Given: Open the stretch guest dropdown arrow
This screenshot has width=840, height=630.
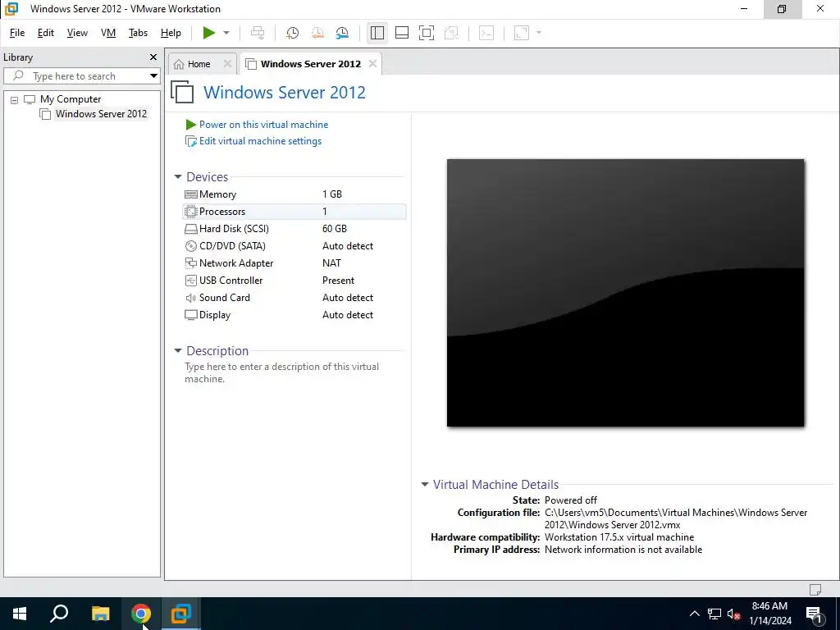Looking at the screenshot, I should (x=538, y=33).
